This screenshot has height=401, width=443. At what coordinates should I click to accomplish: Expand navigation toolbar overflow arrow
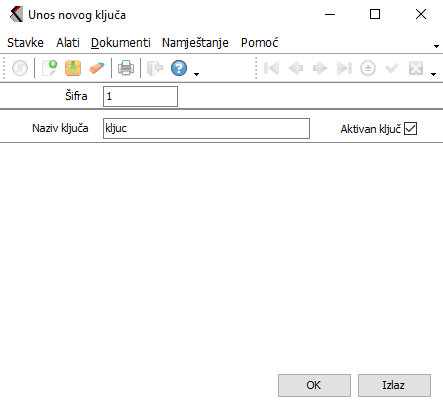pos(433,74)
